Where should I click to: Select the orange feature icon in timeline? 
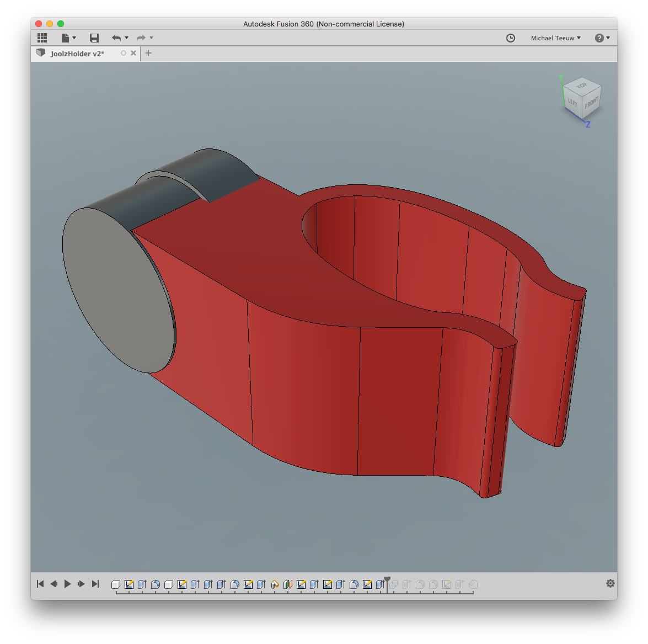pos(275,584)
